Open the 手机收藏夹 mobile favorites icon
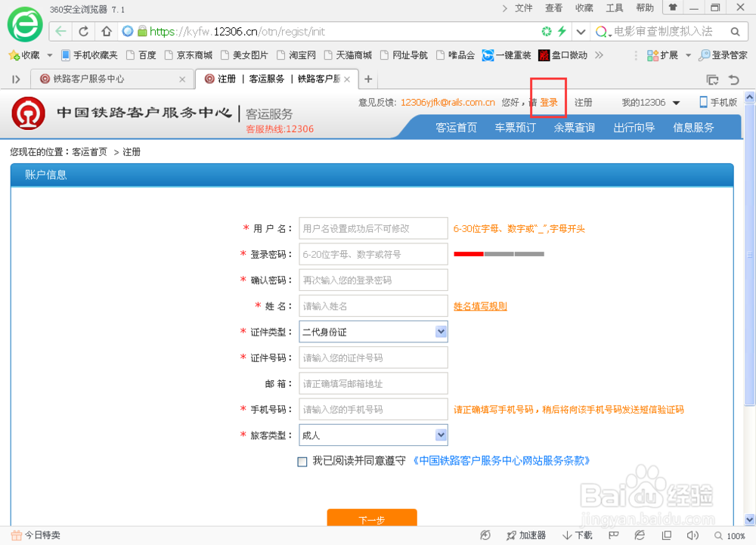756x545 pixels. [x=91, y=55]
